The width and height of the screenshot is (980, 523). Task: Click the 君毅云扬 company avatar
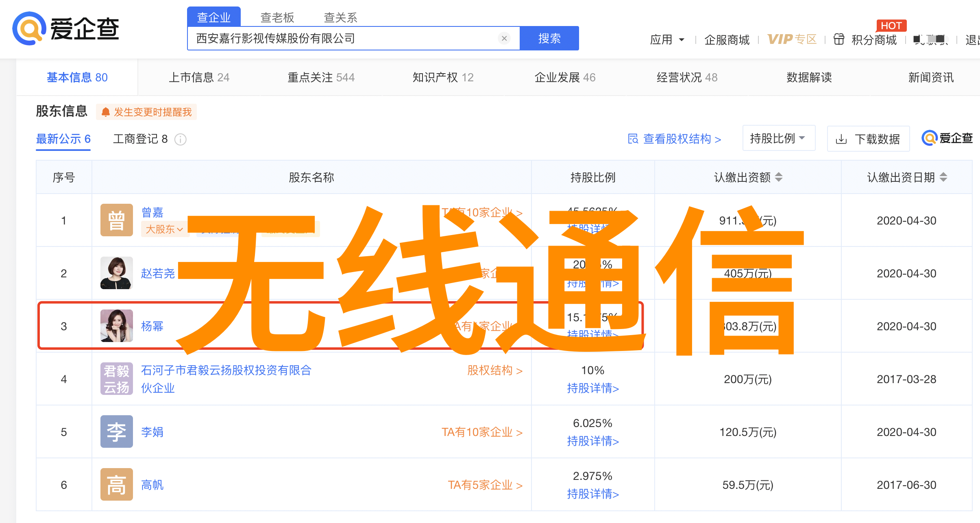pos(117,379)
